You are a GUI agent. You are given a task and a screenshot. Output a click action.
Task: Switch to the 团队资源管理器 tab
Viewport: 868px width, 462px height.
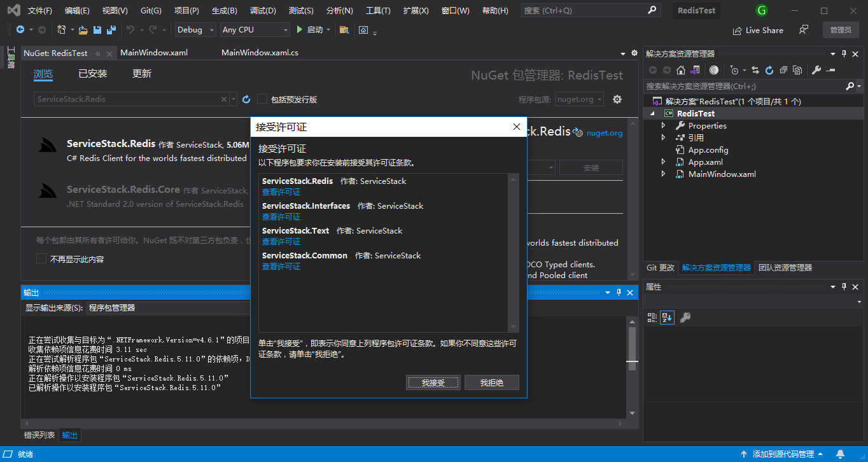tap(785, 268)
